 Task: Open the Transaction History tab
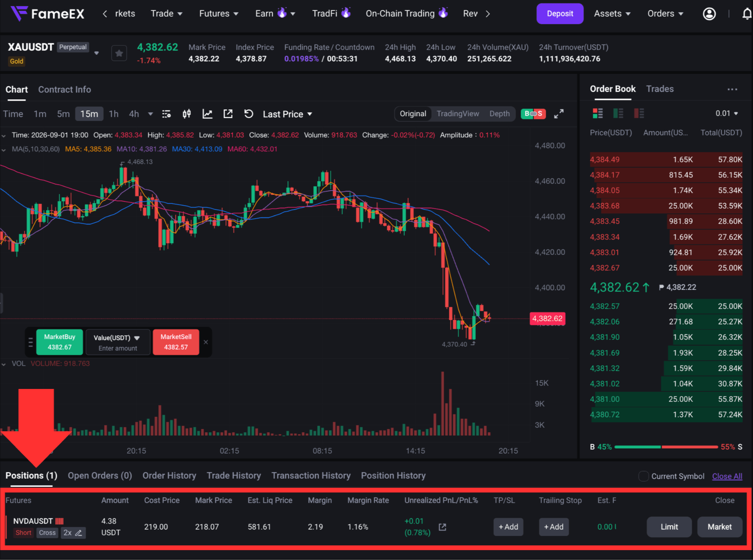point(311,475)
